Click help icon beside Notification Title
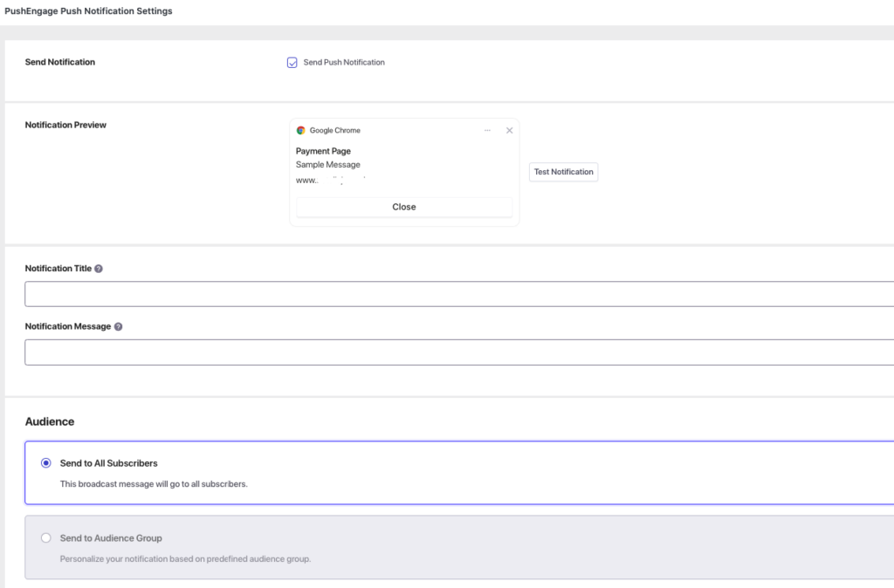The image size is (894, 588). pos(99,269)
